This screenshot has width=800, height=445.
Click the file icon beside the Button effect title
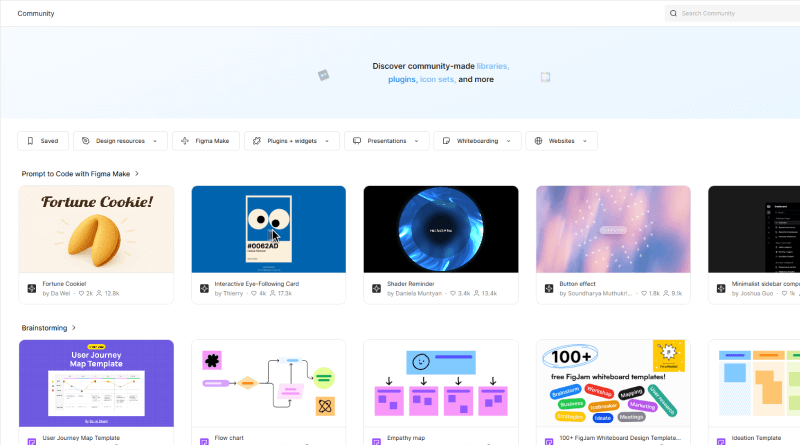549,289
